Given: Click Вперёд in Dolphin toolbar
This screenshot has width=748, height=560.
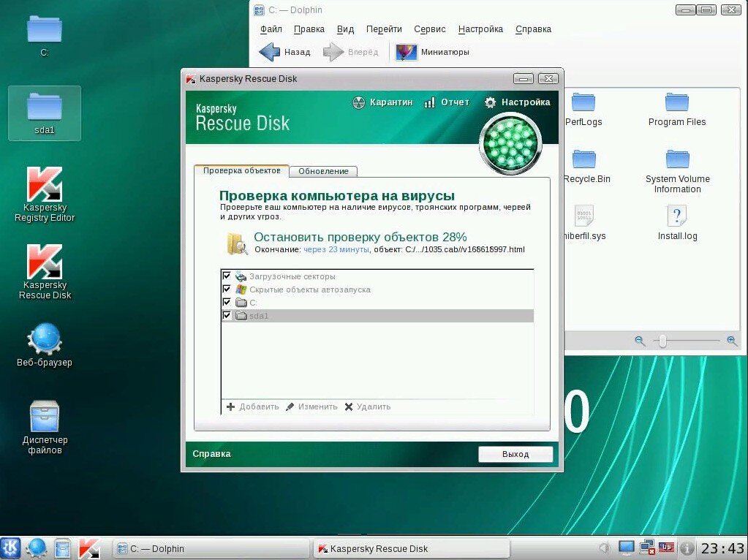Looking at the screenshot, I should click(x=350, y=52).
